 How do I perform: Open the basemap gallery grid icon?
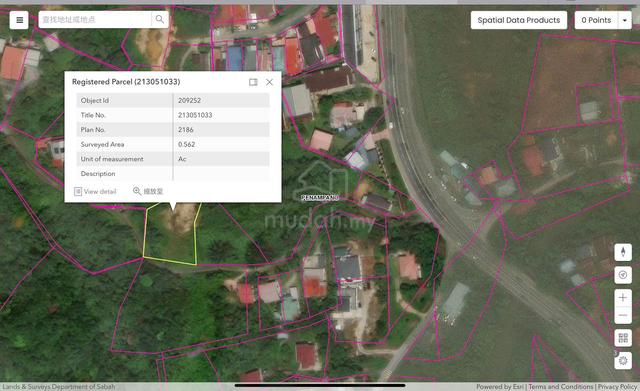pyautogui.click(x=623, y=338)
